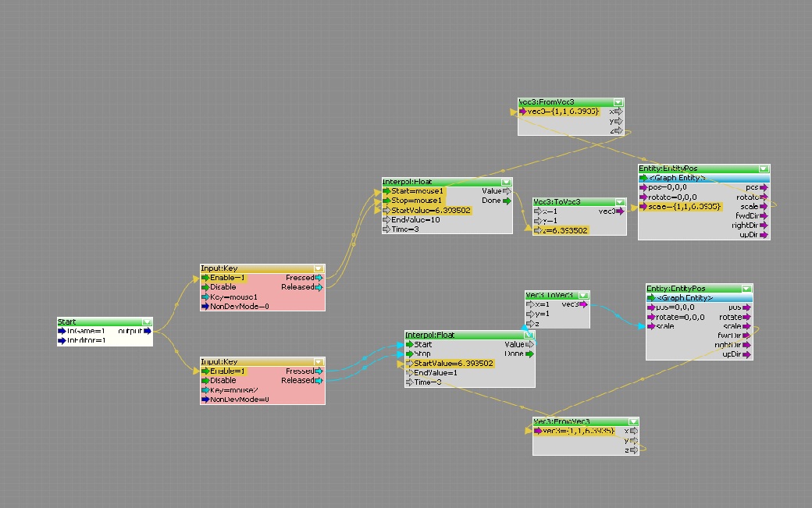
Task: Open dropdown on Input:Key node with Key=mouse2
Action: pyautogui.click(x=319, y=362)
